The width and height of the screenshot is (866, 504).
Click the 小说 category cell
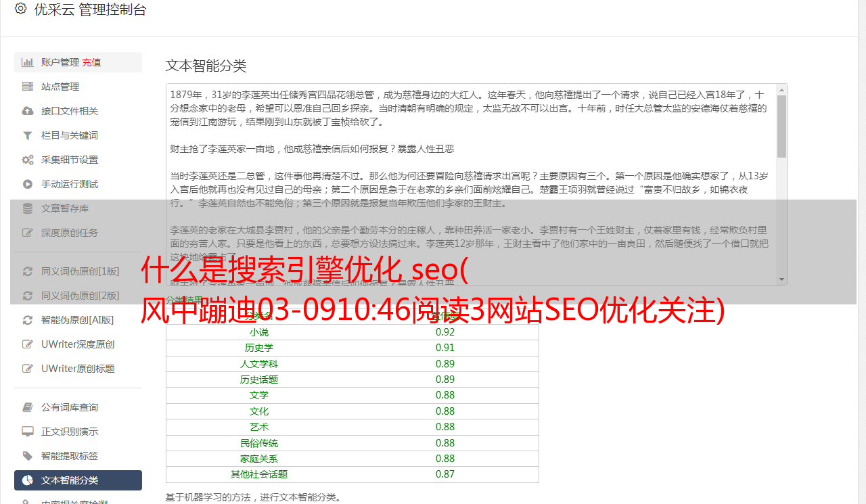tap(258, 332)
